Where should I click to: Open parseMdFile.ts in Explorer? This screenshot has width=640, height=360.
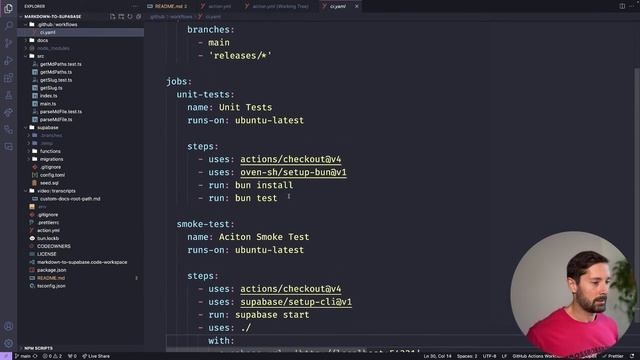56,120
